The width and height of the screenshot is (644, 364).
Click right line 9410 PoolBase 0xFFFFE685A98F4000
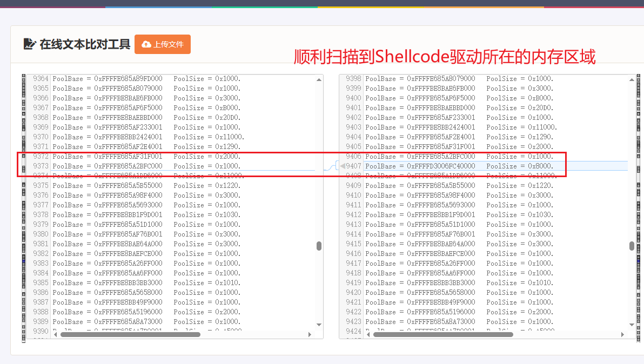[x=420, y=196]
